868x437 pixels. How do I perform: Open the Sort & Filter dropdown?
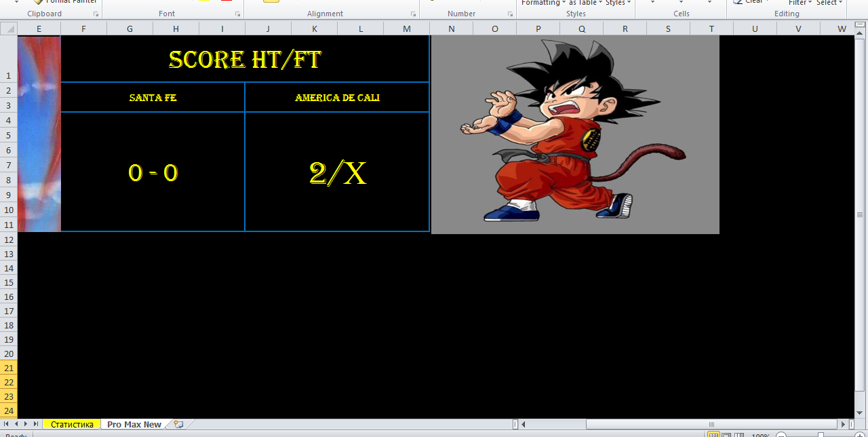800,3
